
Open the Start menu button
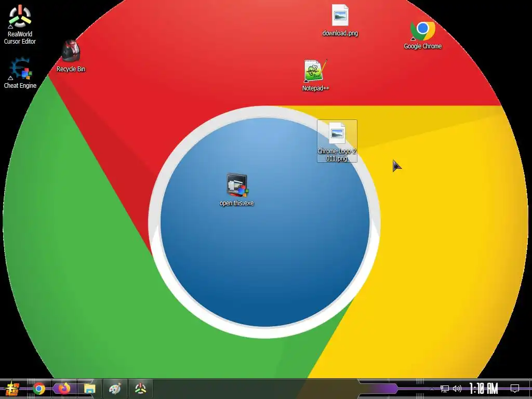(x=12, y=389)
